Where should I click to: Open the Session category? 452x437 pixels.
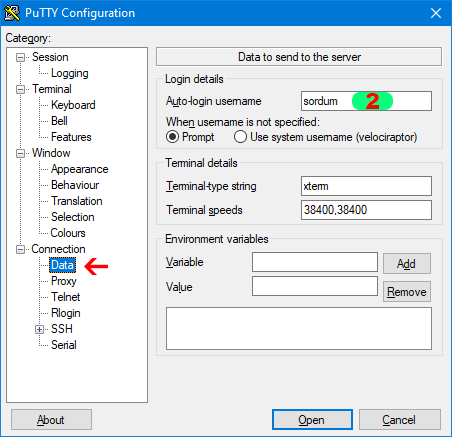(50, 57)
